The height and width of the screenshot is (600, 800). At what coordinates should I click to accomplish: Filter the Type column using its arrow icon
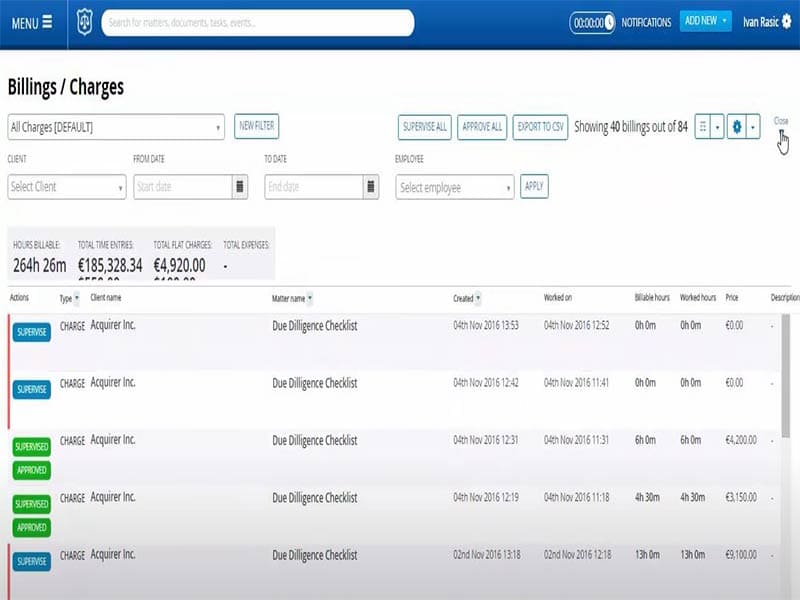[77, 299]
